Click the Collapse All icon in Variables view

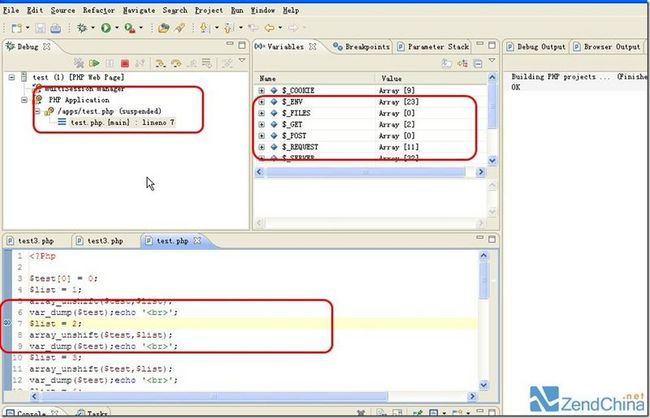click(478, 63)
